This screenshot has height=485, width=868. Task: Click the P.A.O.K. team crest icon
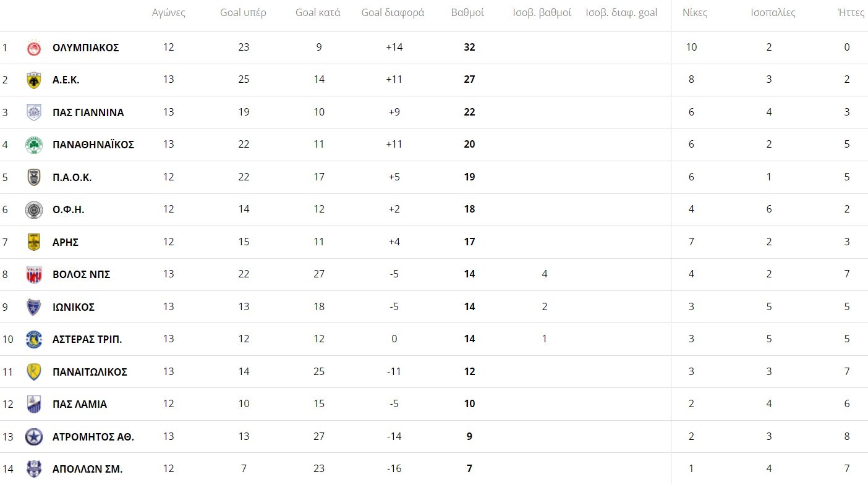(34, 177)
